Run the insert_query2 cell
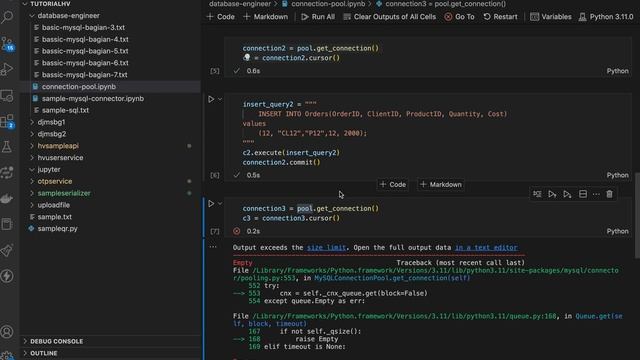Image resolution: width=640 pixels, height=360 pixels. click(x=211, y=99)
